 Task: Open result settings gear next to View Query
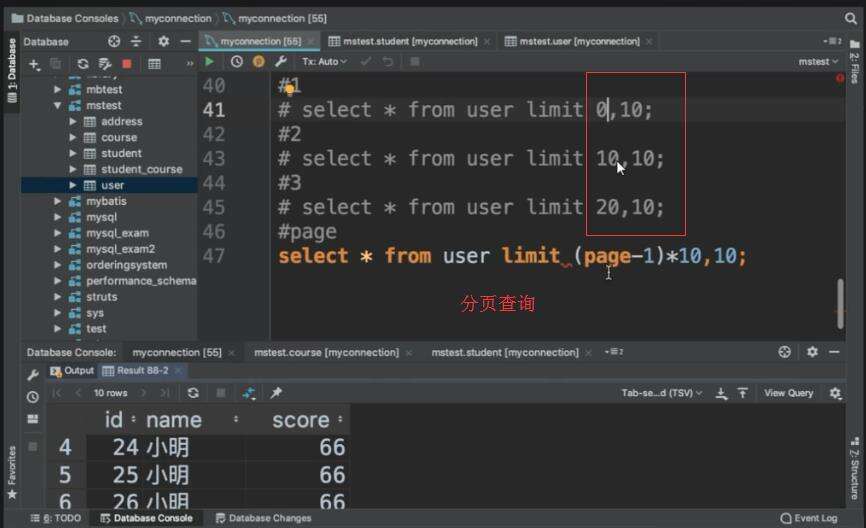pyautogui.click(x=835, y=393)
